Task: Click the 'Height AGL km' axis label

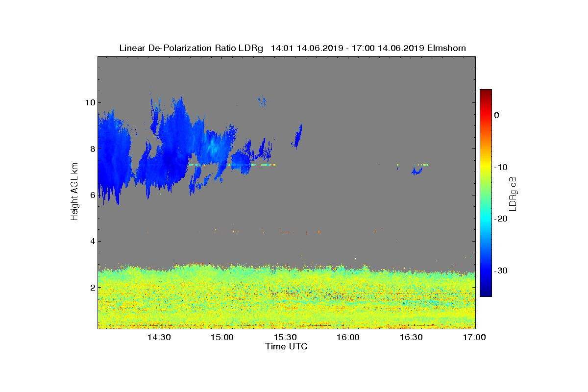Action: [74, 193]
